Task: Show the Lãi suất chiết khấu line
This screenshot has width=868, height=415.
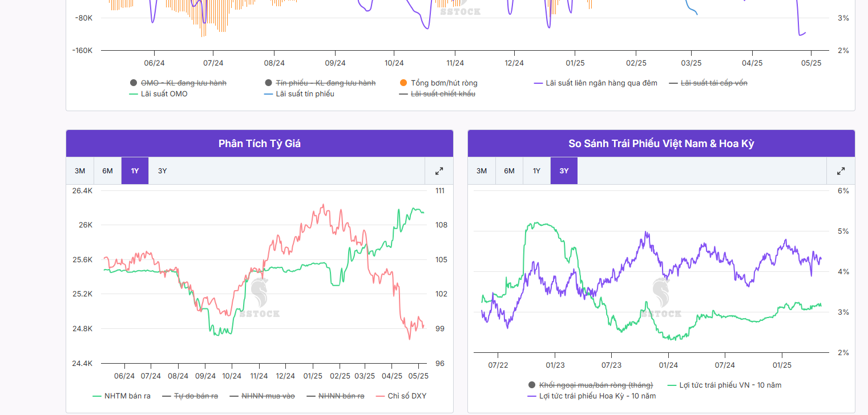Action: coord(443,94)
